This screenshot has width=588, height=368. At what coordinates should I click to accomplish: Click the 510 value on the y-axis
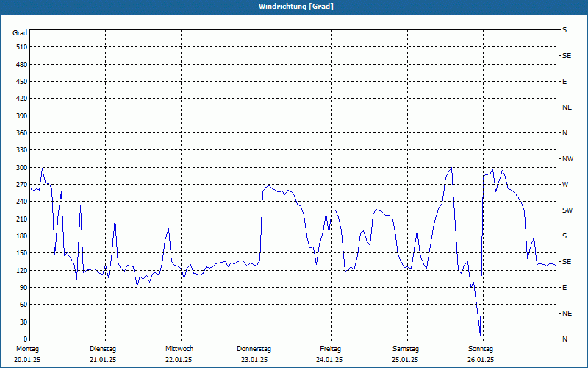(22, 47)
